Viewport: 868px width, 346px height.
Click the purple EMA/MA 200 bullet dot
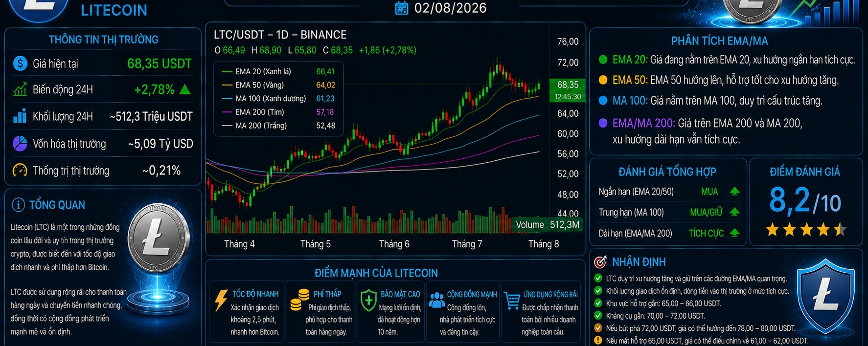tap(603, 123)
